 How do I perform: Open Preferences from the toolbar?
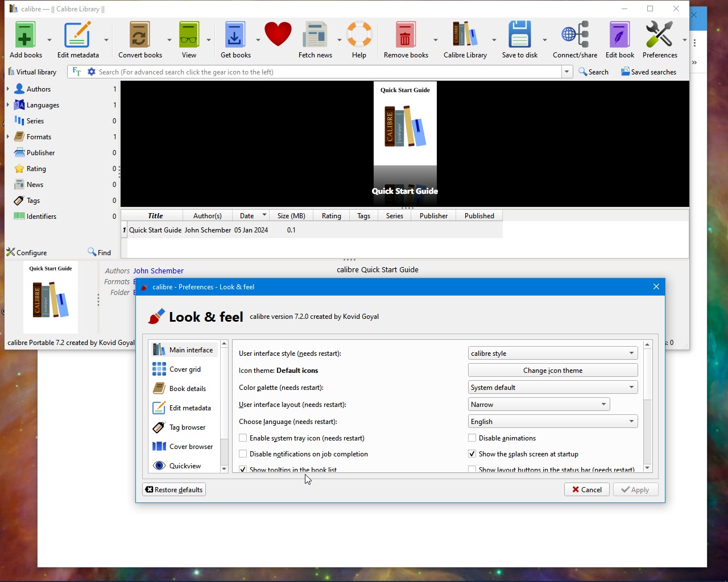coord(660,40)
